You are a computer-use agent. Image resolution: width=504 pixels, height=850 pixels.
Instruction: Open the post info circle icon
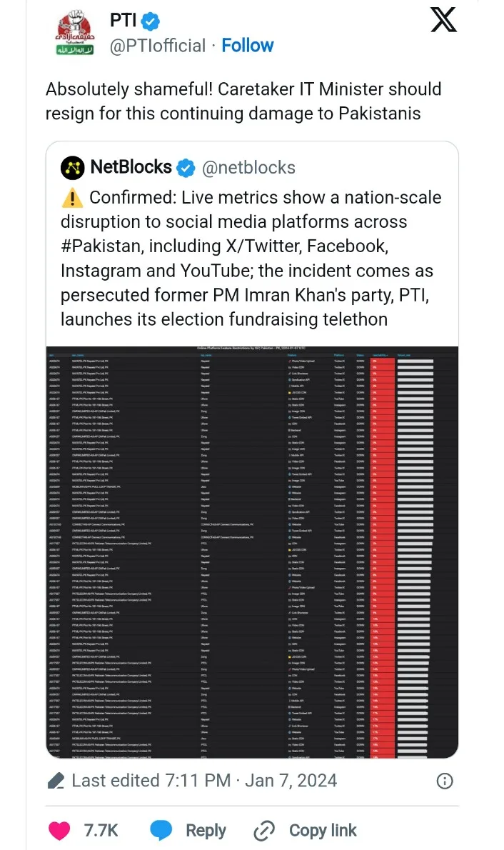point(444,781)
